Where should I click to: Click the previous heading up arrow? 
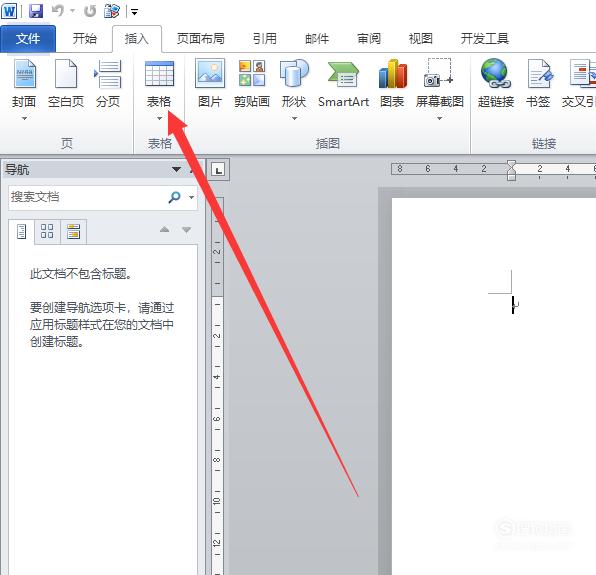(x=165, y=230)
